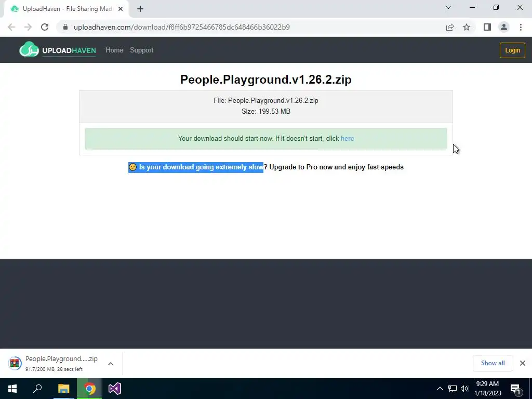
Task: Open Visual Studio from taskbar
Action: point(115,389)
